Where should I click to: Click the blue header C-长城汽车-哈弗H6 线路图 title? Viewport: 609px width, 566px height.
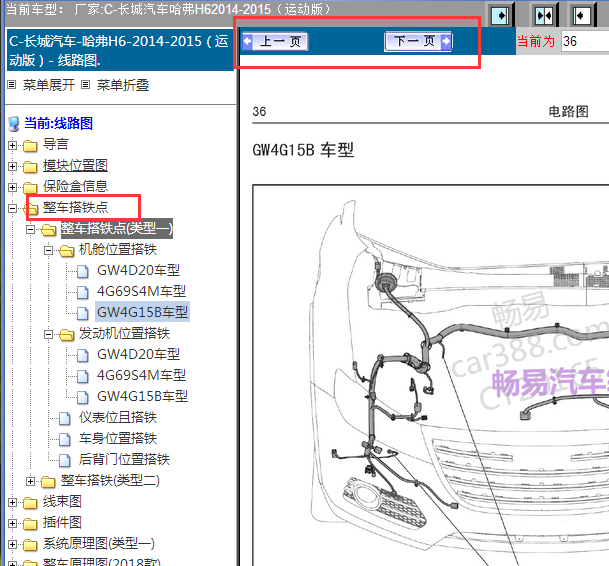click(x=119, y=51)
